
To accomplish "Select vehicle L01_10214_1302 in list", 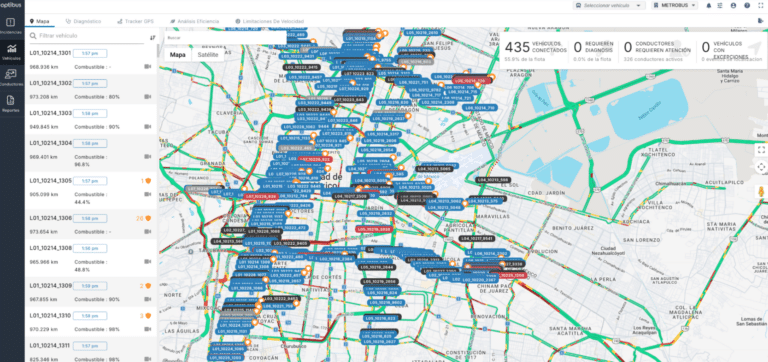I will (91, 90).
